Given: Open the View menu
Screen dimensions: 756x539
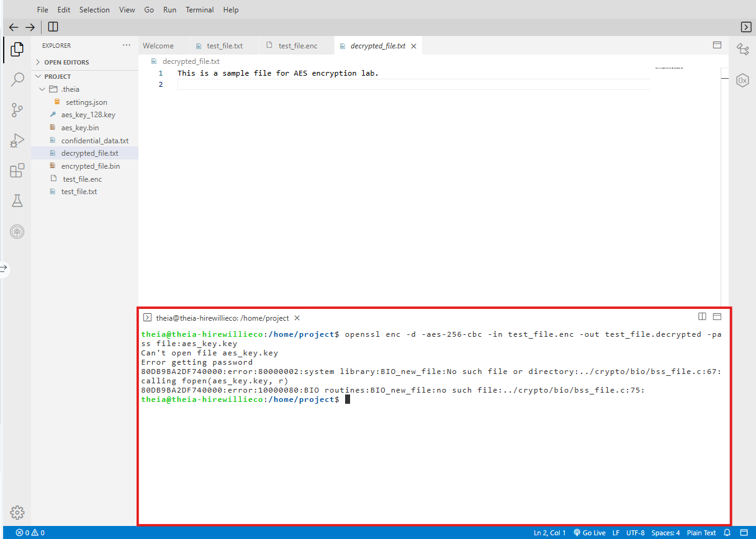Looking at the screenshot, I should click(x=127, y=10).
